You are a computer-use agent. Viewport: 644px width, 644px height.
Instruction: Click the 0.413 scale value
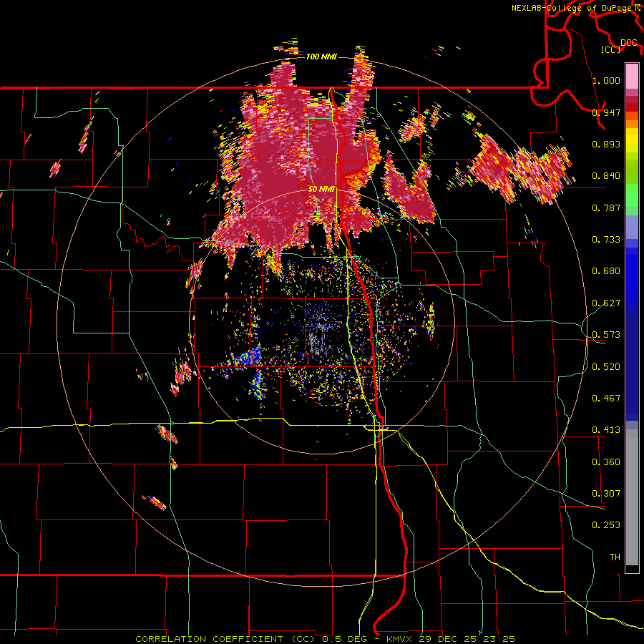[x=606, y=430]
